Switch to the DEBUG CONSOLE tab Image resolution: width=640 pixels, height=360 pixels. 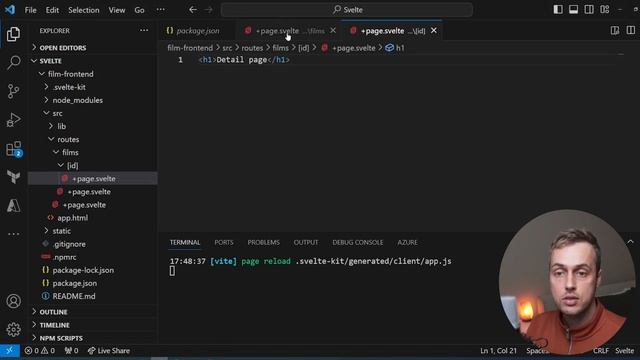(x=358, y=242)
